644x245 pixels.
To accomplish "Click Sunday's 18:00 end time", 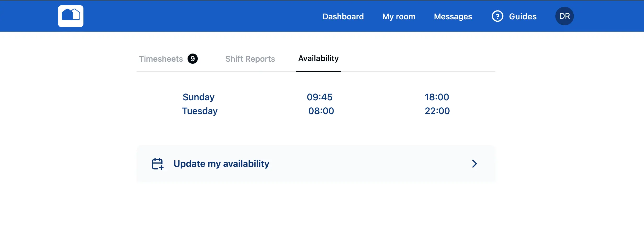I will [x=437, y=97].
